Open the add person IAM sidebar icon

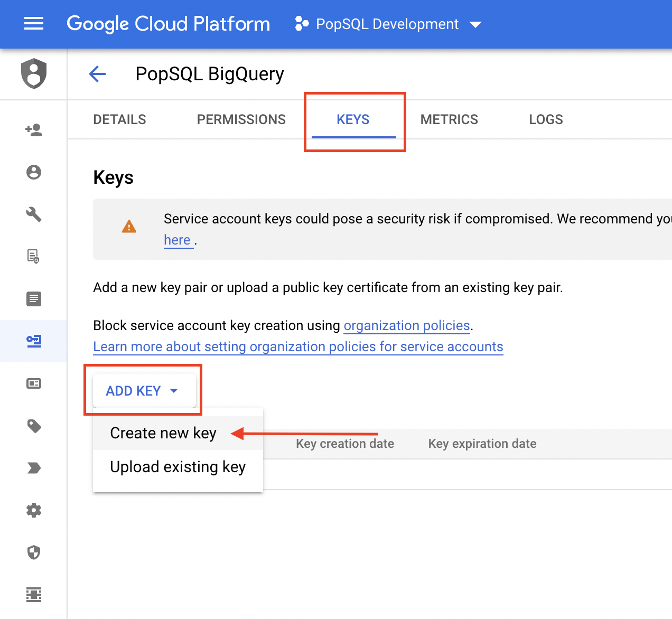[x=34, y=130]
